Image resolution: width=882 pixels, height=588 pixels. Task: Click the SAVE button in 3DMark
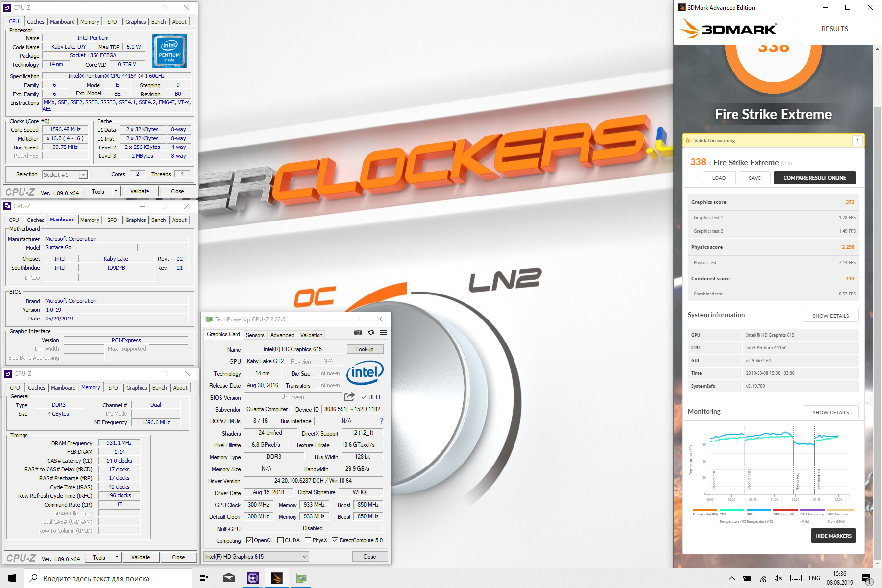755,178
